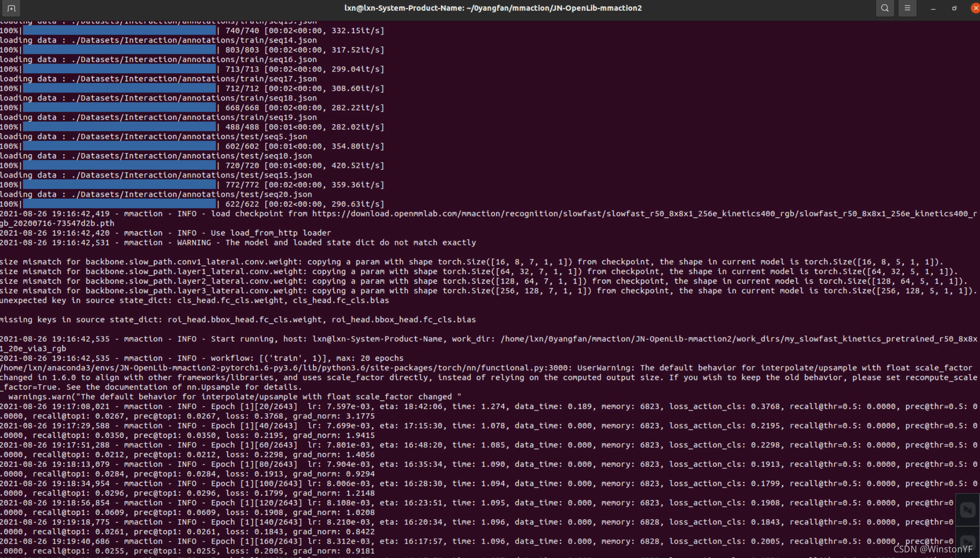
Task: Click the 772/772 progress count text
Action: pyautogui.click(x=242, y=185)
